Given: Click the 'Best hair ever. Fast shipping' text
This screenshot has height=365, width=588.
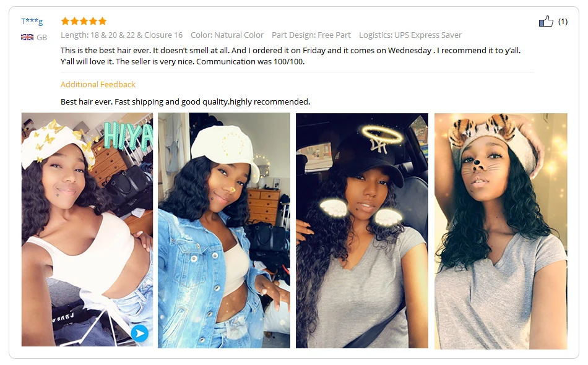Looking at the screenshot, I should (185, 101).
